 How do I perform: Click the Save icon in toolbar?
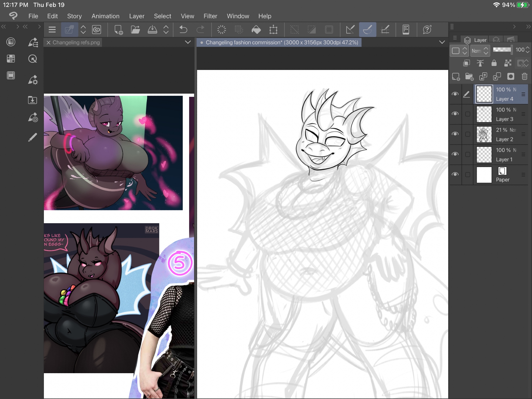click(152, 29)
